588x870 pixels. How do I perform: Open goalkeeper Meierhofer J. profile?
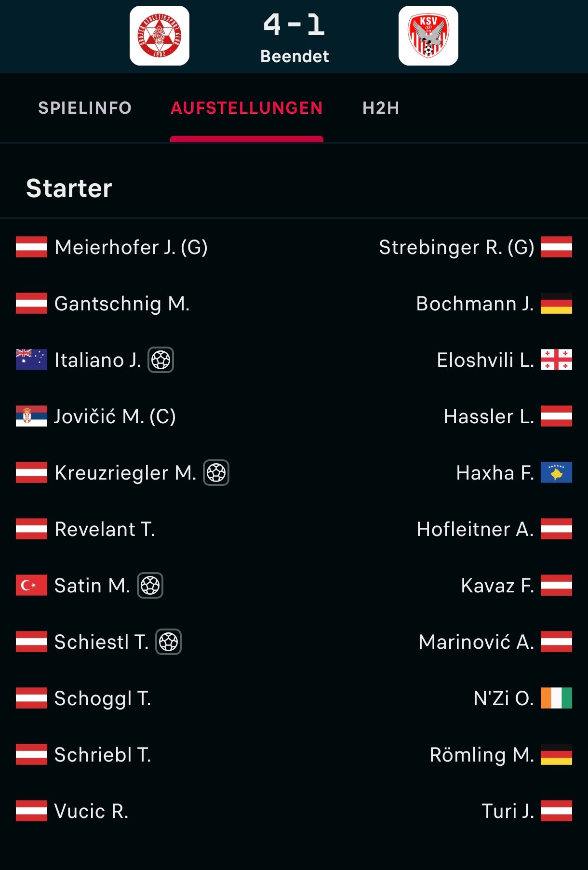tap(131, 247)
